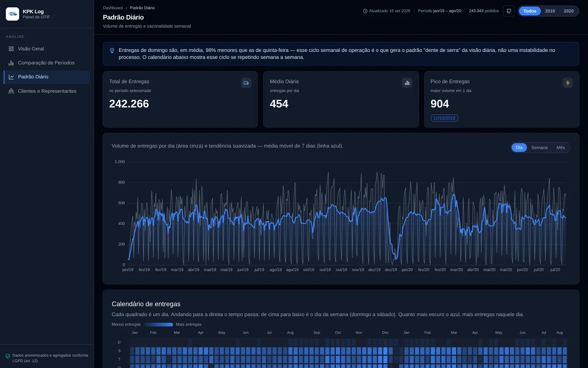Click the clock icon beside Atualizado
This screenshot has height=368, width=588.
point(365,11)
